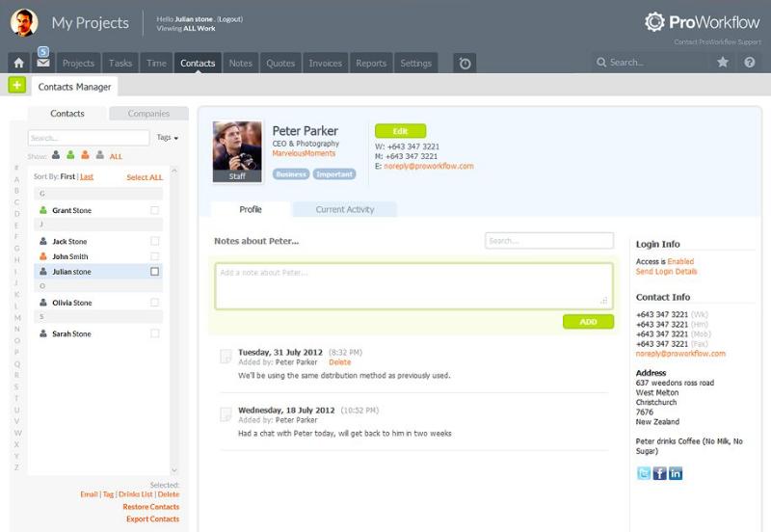
Task: Open the Reports tab
Action: (371, 63)
